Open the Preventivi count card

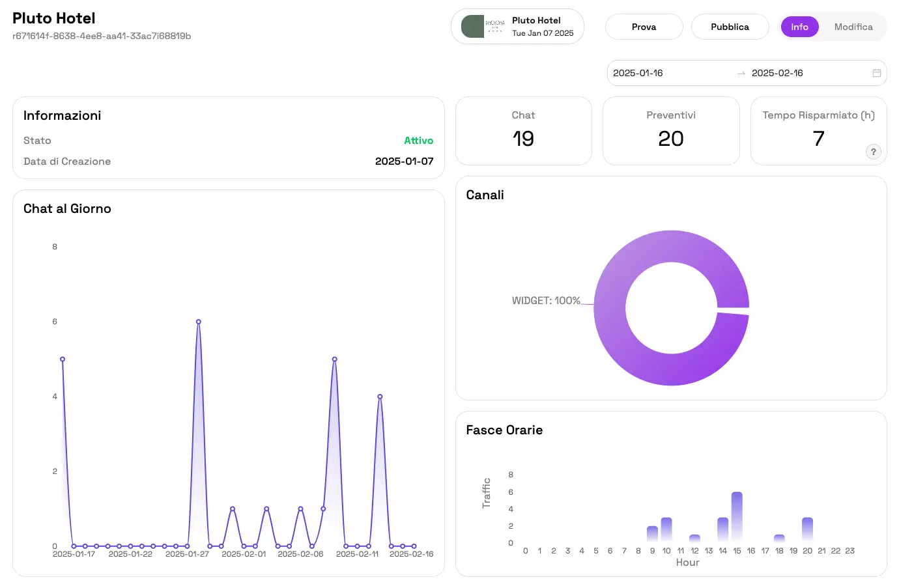[671, 131]
